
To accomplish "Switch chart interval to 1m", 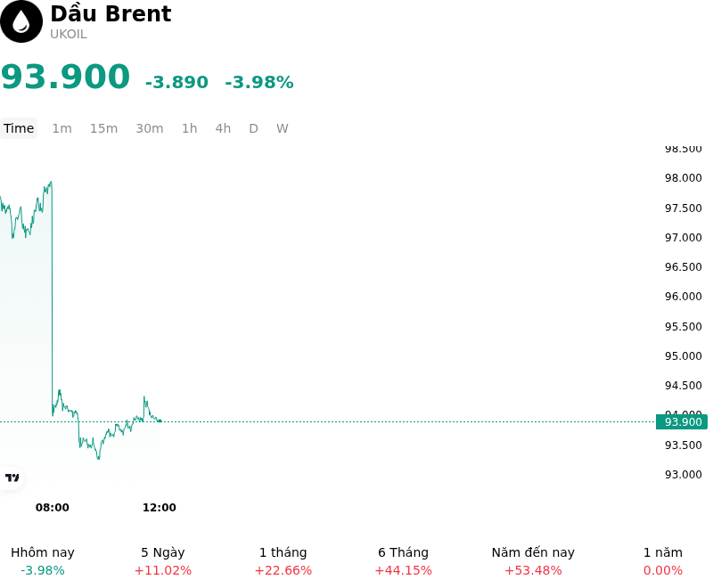I will 61,128.
